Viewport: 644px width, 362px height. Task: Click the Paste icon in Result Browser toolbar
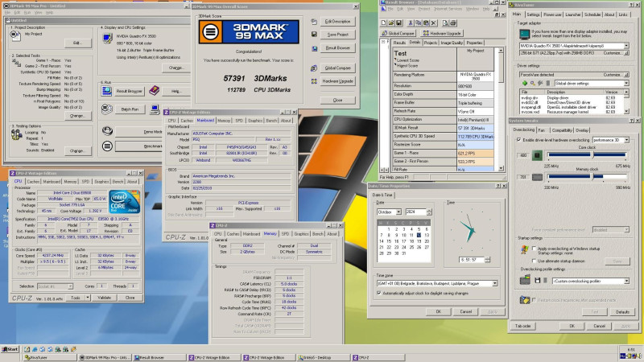pos(426,23)
